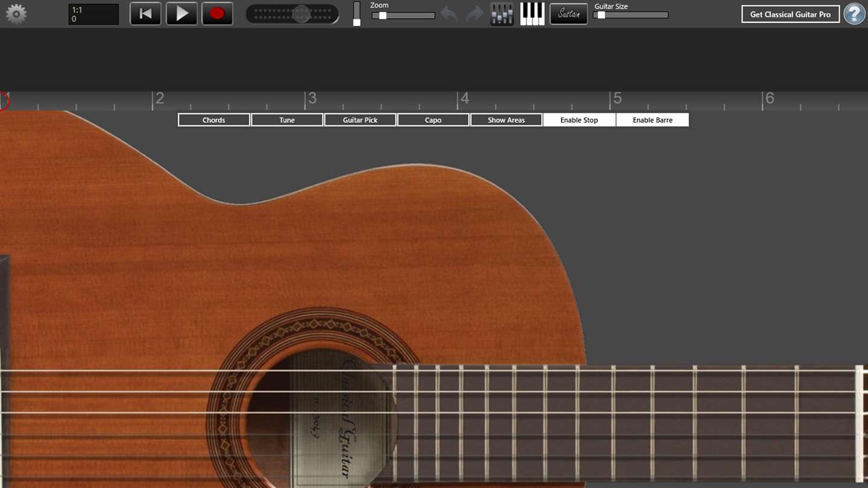Viewport: 868px width, 488px height.
Task: Open the Tune menu
Action: pos(287,120)
